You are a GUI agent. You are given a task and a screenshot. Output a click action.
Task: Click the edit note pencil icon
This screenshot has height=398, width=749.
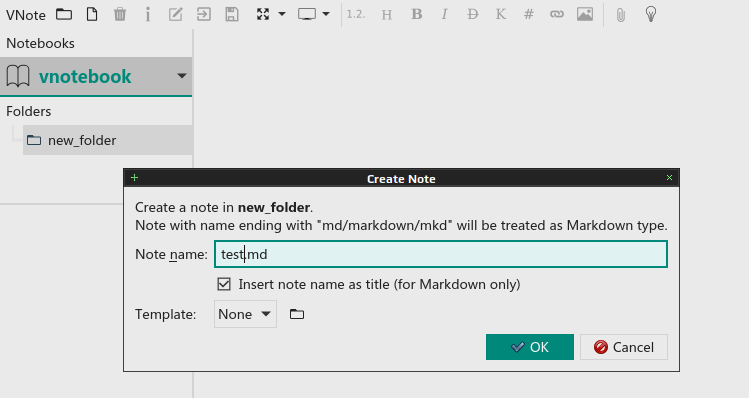coord(175,14)
